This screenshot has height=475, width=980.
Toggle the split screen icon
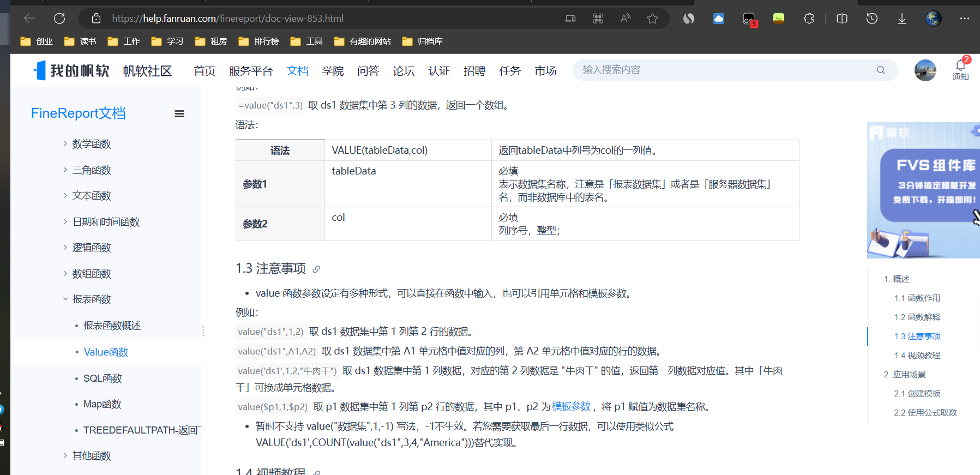842,19
